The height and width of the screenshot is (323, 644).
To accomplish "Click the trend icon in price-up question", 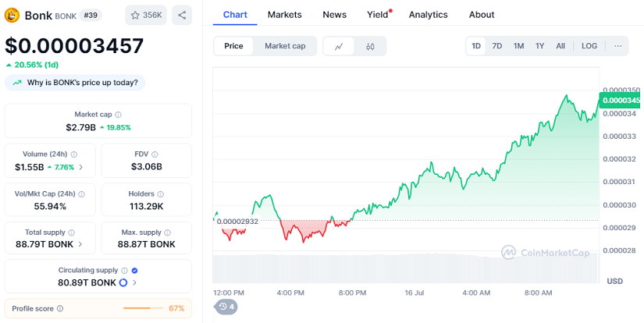I will (17, 83).
